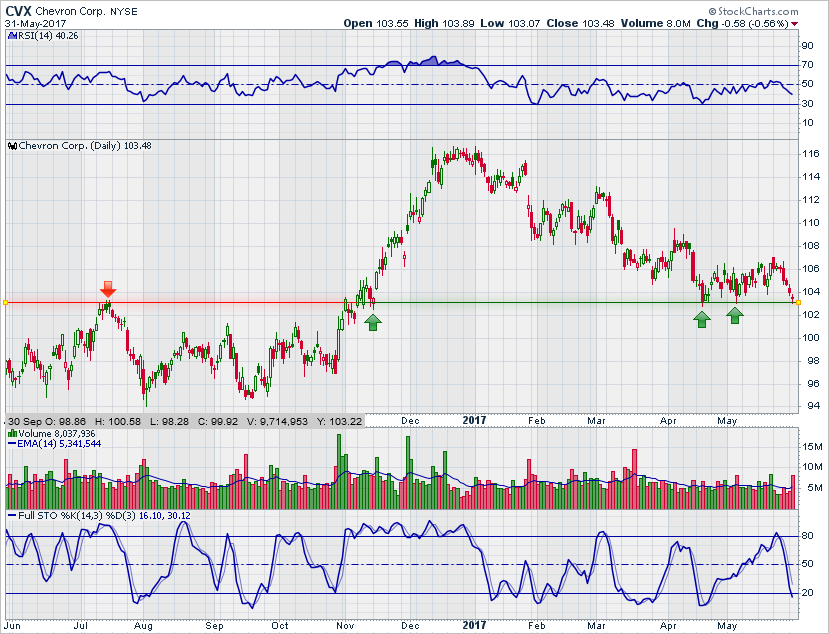Select the green up arrow under the early-May low
The image size is (829, 634).
pyautogui.click(x=735, y=316)
